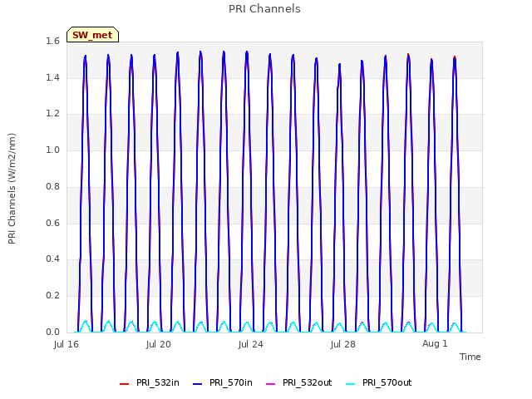Toggle the PRI_570in legend entry

(223, 382)
